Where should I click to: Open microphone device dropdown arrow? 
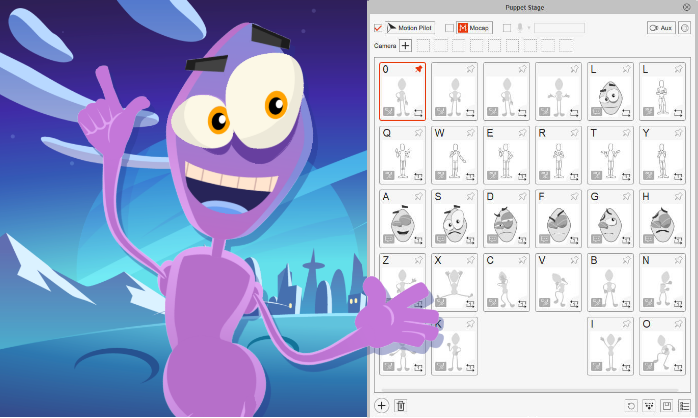(x=529, y=28)
